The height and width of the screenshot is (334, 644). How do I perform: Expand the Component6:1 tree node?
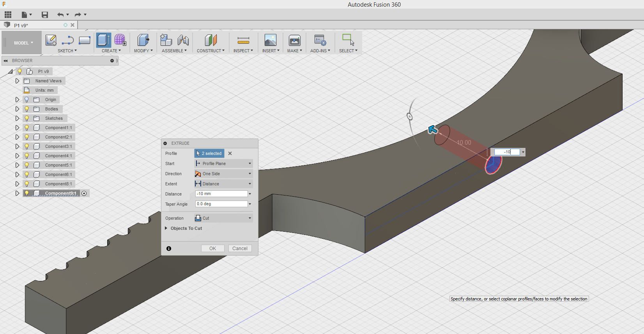17,174
